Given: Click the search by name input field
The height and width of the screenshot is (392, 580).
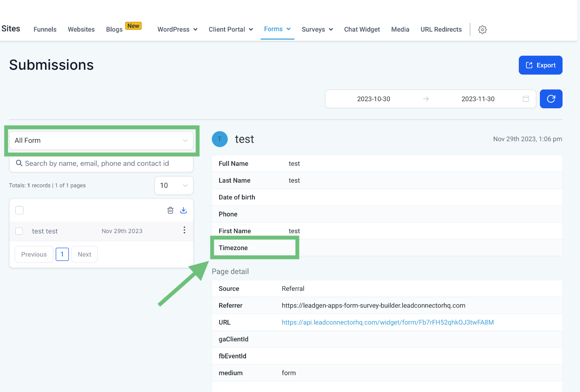Looking at the screenshot, I should [101, 164].
